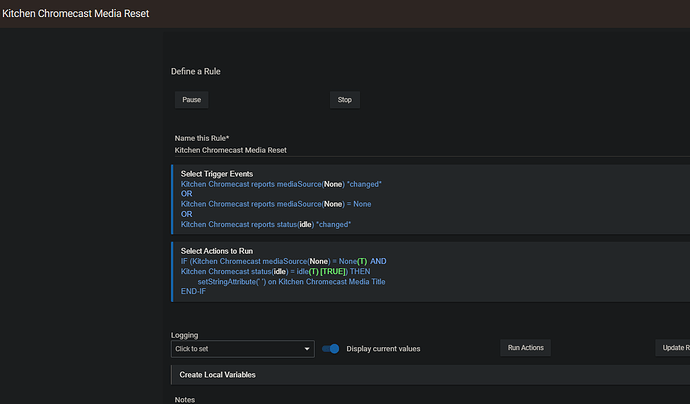The height and width of the screenshot is (404, 690).
Task: Click the Update Rule button
Action: [x=673, y=348]
